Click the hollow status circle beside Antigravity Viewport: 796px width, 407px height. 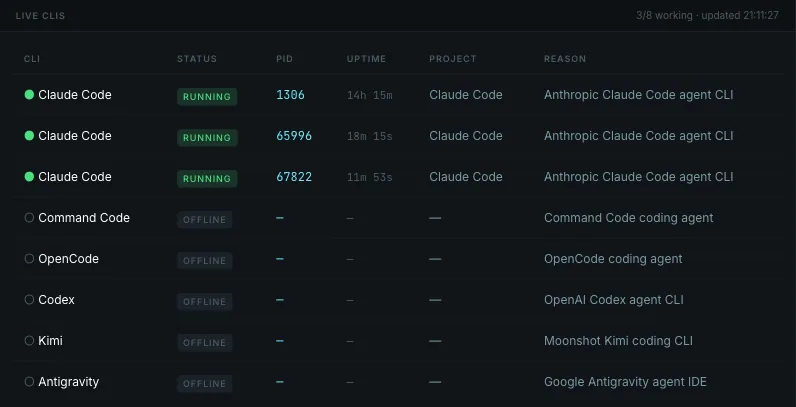pyautogui.click(x=29, y=382)
